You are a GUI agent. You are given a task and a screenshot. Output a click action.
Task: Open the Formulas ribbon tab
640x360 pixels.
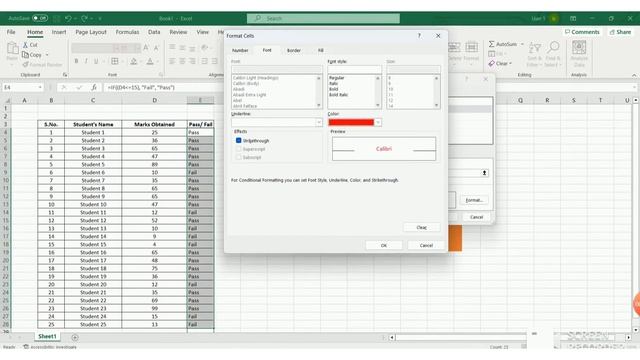point(127,32)
